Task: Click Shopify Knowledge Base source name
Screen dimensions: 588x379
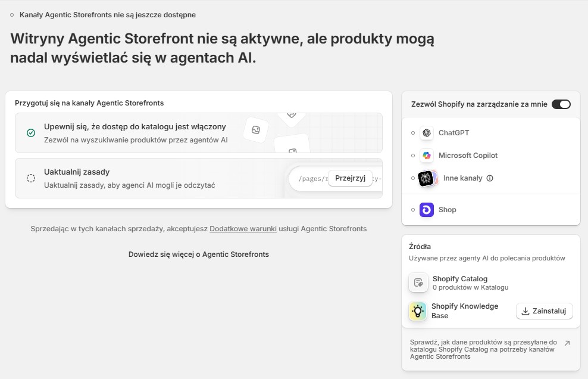Action: 465,311
